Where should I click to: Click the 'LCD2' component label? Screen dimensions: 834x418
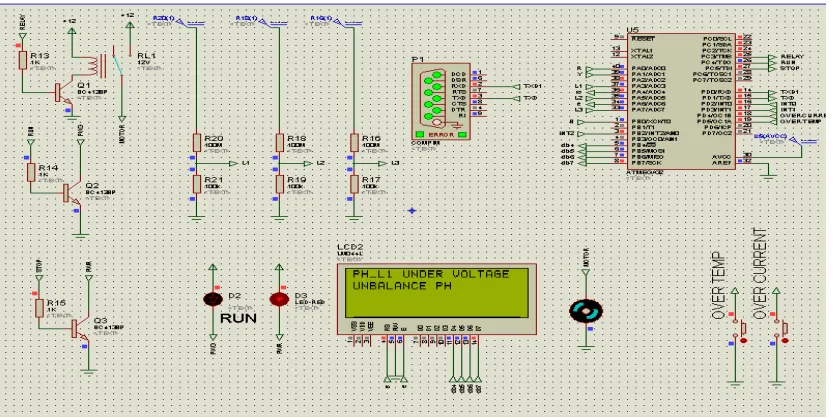[x=350, y=247]
